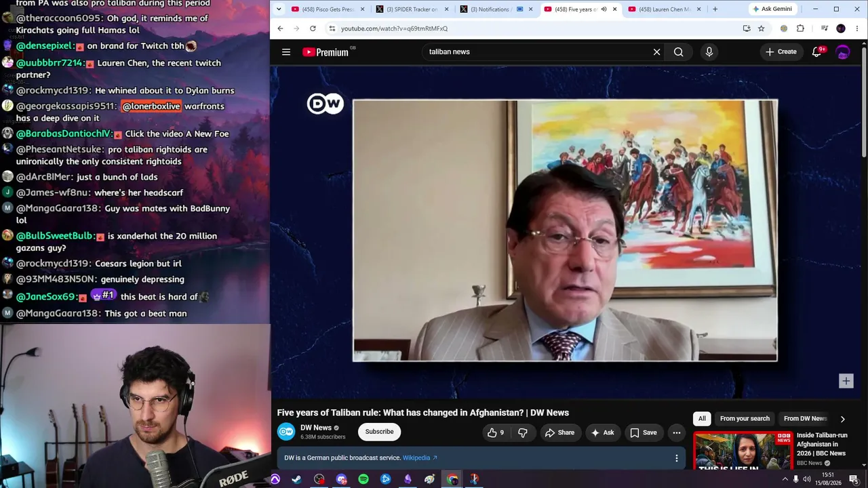Click the plus button below the video corner
The image size is (868, 488).
tap(846, 381)
